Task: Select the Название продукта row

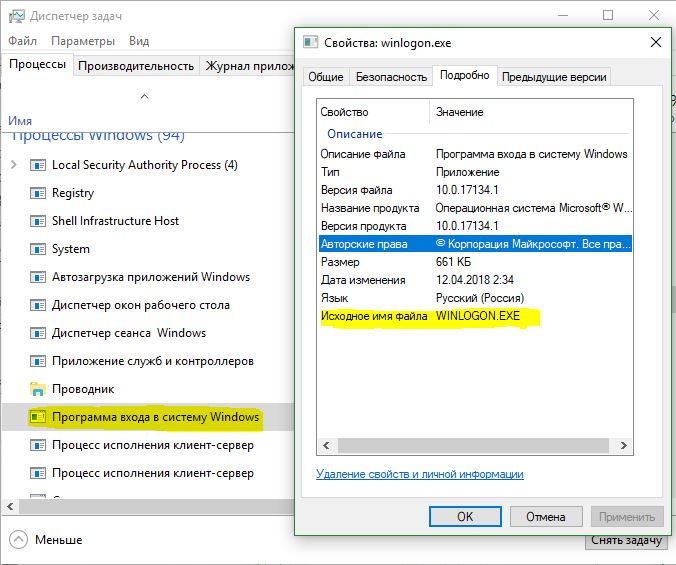Action: (475, 208)
